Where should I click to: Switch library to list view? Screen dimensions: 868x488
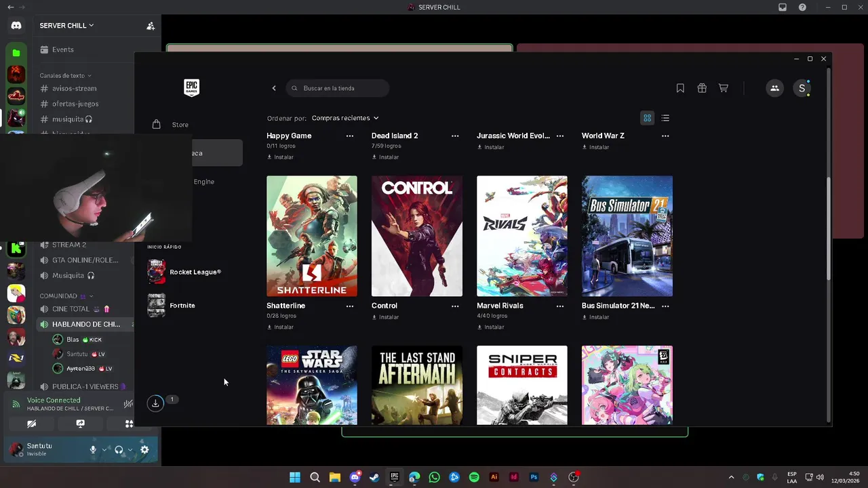(665, 118)
